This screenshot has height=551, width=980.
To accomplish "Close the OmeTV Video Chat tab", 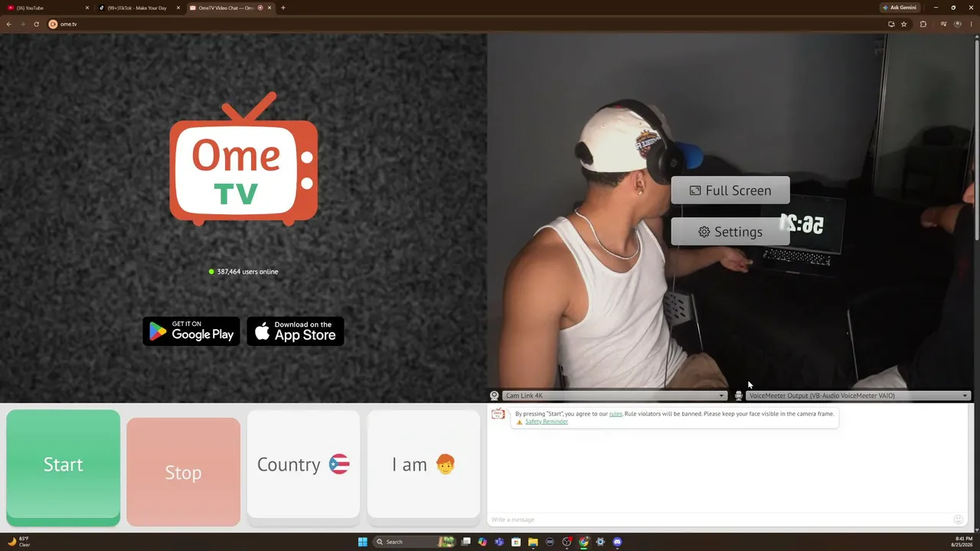I will tap(269, 8).
